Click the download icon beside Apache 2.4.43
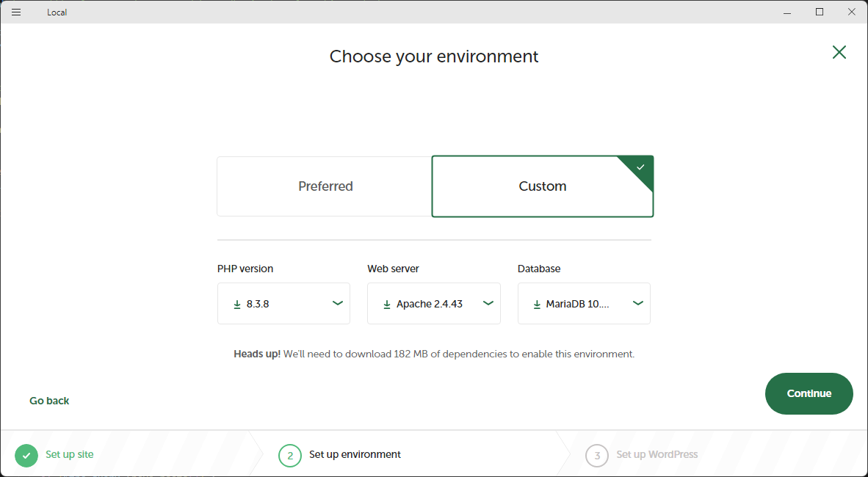Screen dimensions: 868x477 click(x=387, y=304)
